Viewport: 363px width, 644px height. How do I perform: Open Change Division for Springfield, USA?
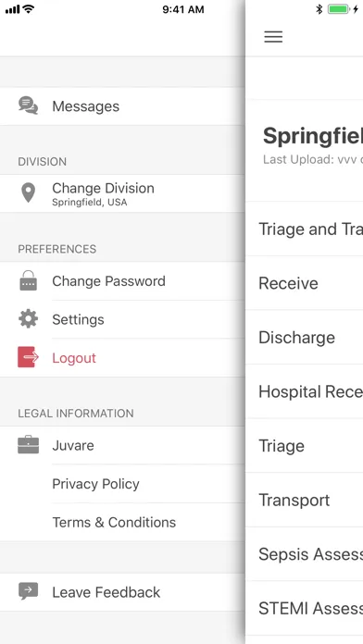(122, 193)
